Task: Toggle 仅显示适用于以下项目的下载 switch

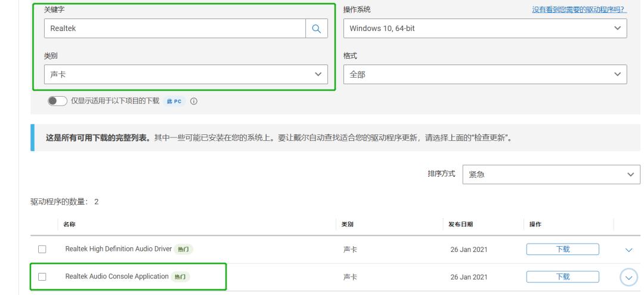Action: [x=57, y=101]
